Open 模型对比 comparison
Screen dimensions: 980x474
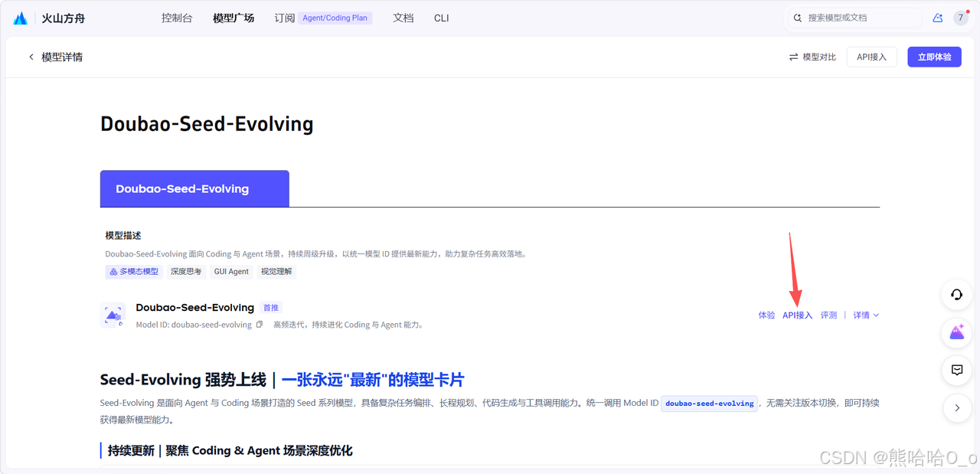click(812, 57)
